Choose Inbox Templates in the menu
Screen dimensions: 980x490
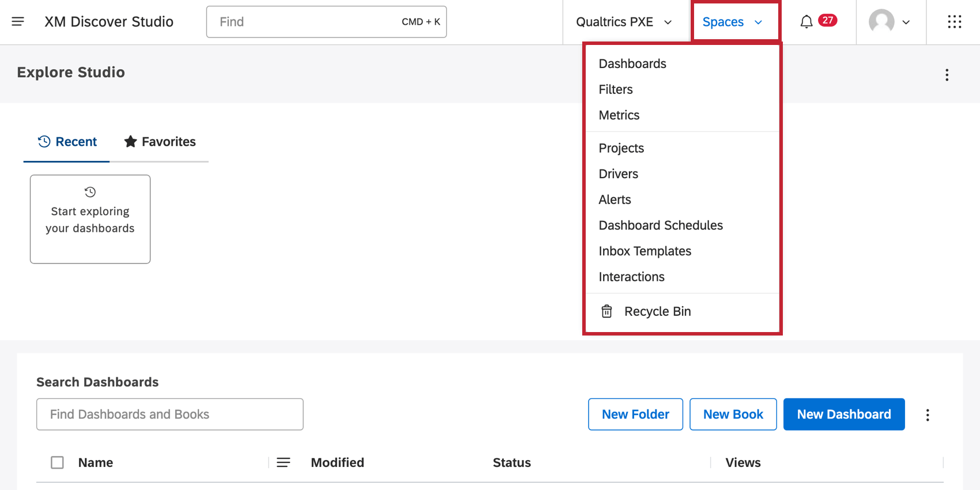click(644, 251)
